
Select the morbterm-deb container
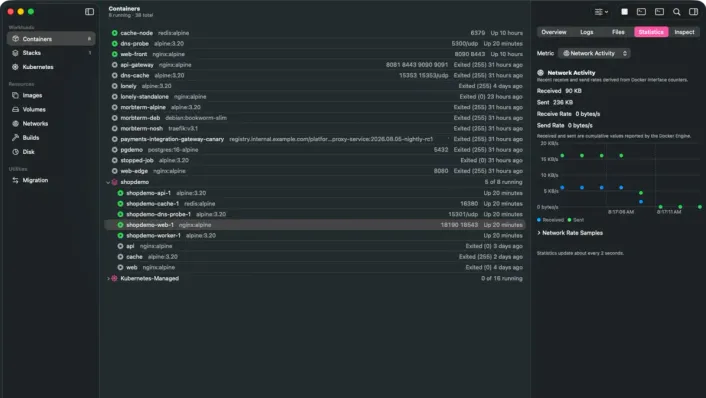315,118
